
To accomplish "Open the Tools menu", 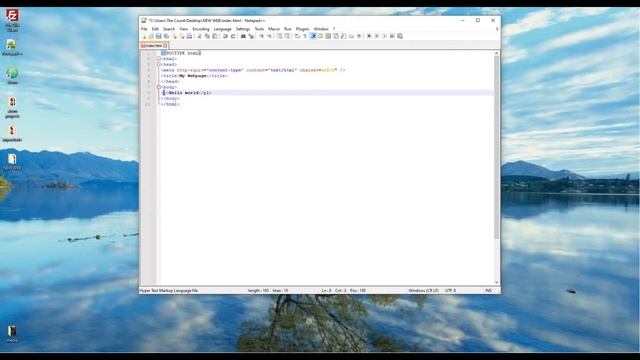I will [x=259, y=29].
